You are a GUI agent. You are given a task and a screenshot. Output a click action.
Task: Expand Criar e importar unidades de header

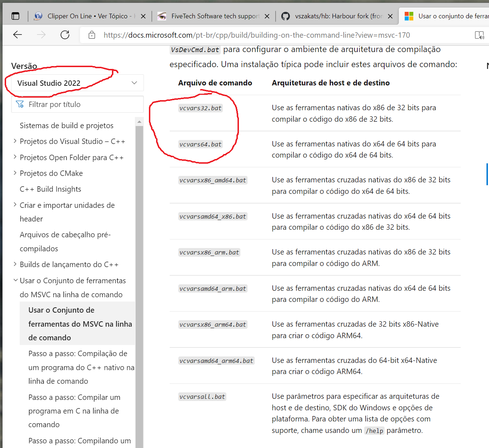tap(15, 205)
